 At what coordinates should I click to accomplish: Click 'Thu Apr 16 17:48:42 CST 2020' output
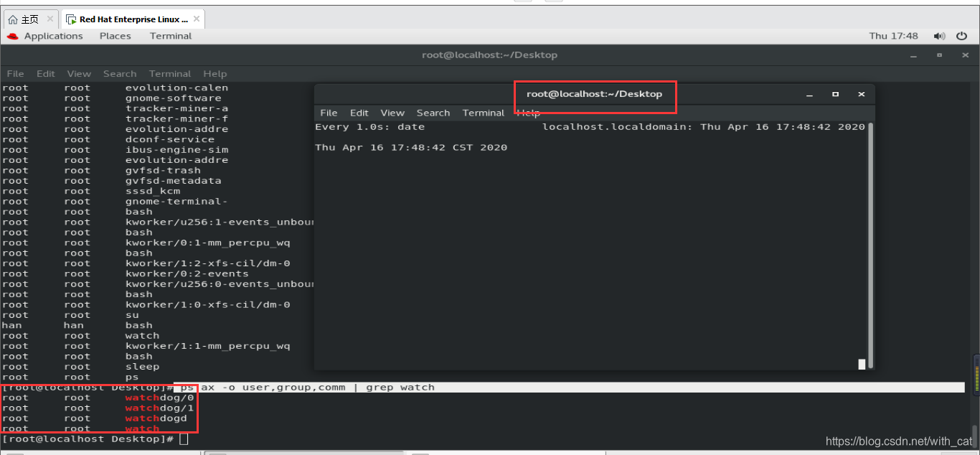[411, 148]
